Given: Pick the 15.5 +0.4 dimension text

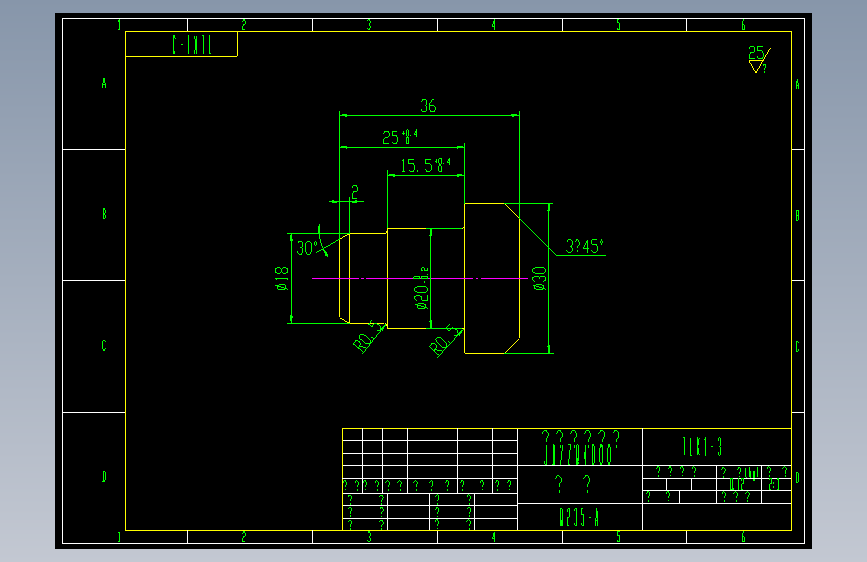Looking at the screenshot, I should [425, 165].
